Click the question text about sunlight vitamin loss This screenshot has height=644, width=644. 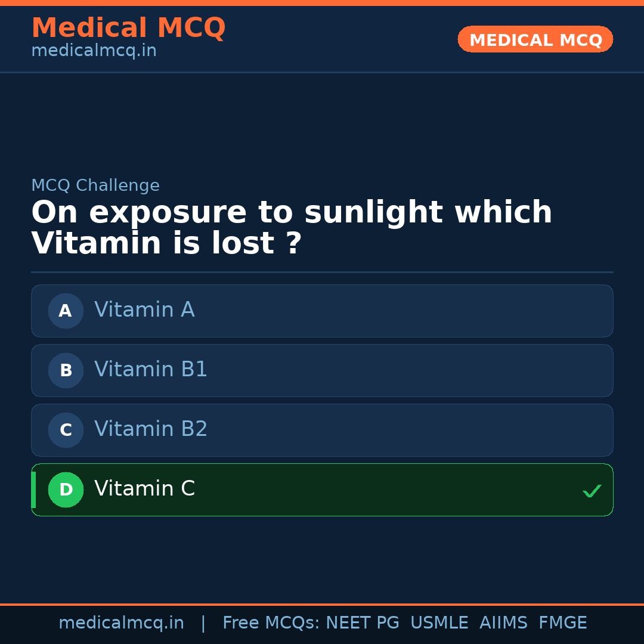(x=292, y=227)
